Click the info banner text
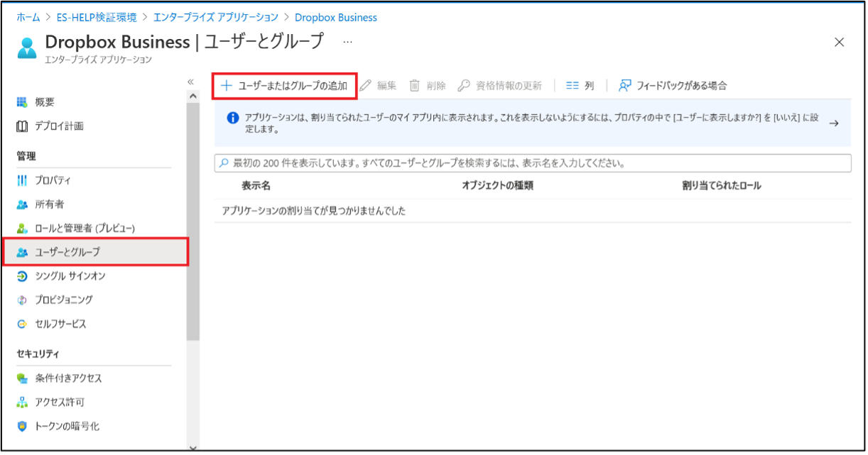This screenshot has width=868, height=455. coord(531,124)
